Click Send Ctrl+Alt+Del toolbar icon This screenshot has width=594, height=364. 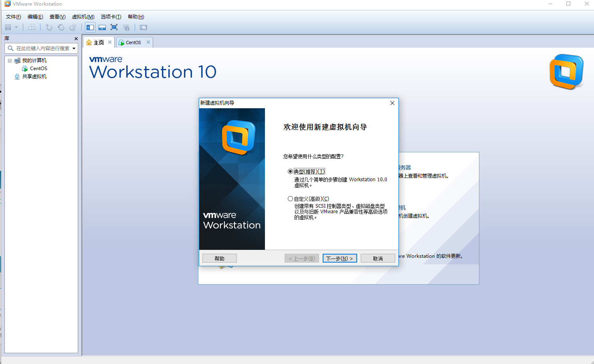point(32,27)
